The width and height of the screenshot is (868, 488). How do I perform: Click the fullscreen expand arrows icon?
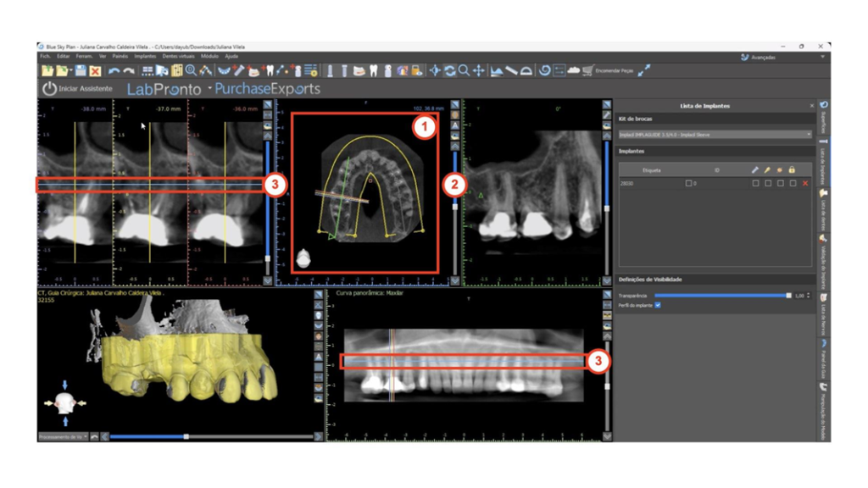(x=644, y=72)
